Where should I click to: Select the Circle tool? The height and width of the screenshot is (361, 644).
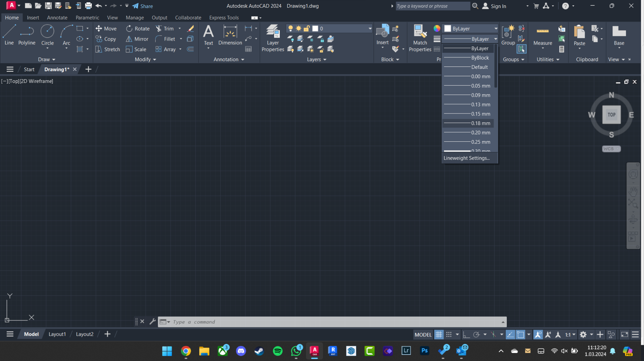click(47, 35)
